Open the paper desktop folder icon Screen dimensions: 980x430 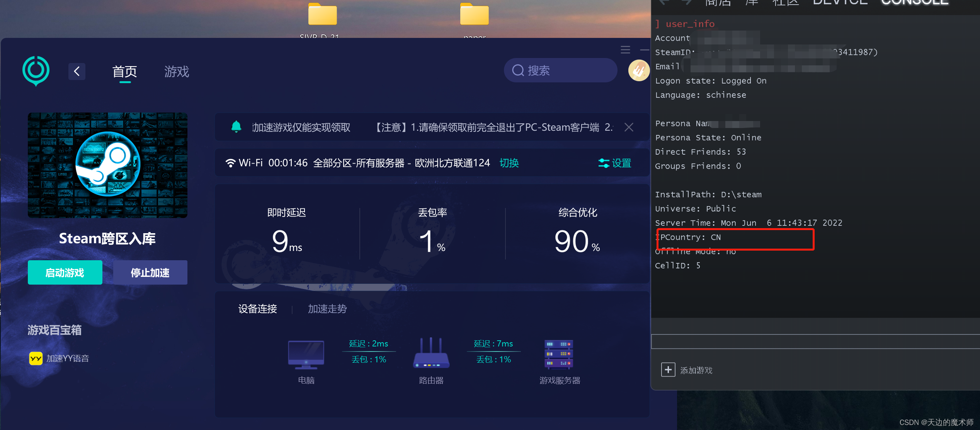click(x=474, y=14)
